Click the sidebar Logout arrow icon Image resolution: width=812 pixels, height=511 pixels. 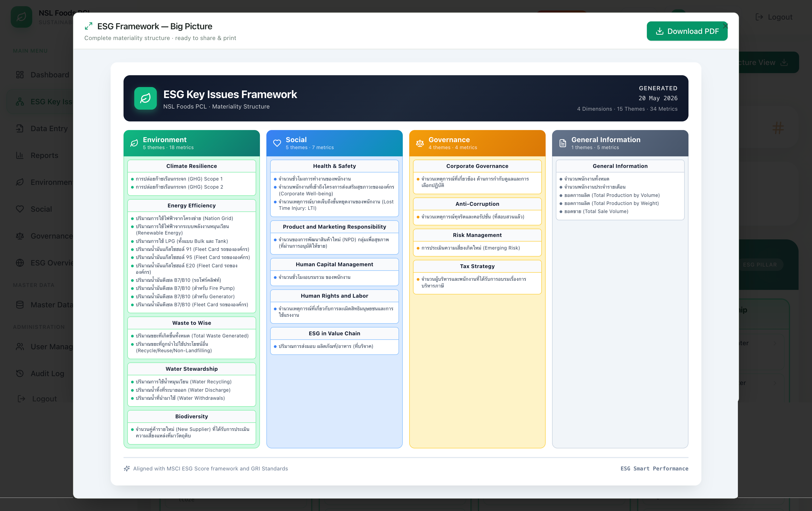click(21, 399)
